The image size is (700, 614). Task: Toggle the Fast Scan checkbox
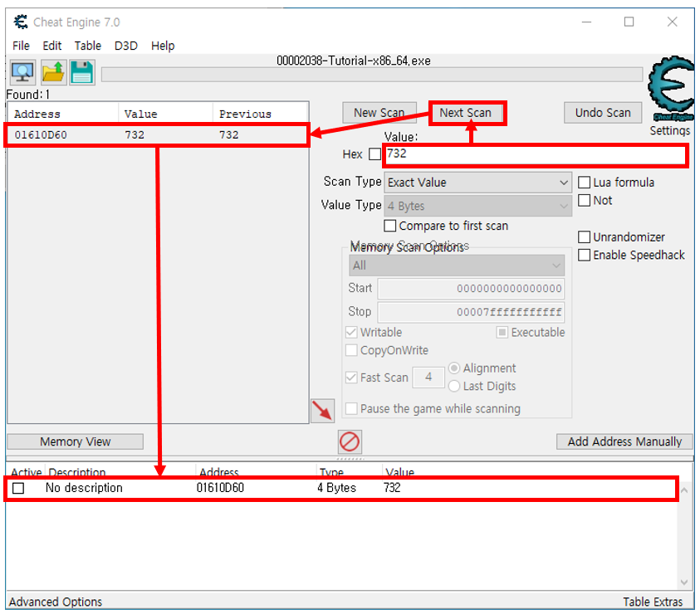(351, 378)
